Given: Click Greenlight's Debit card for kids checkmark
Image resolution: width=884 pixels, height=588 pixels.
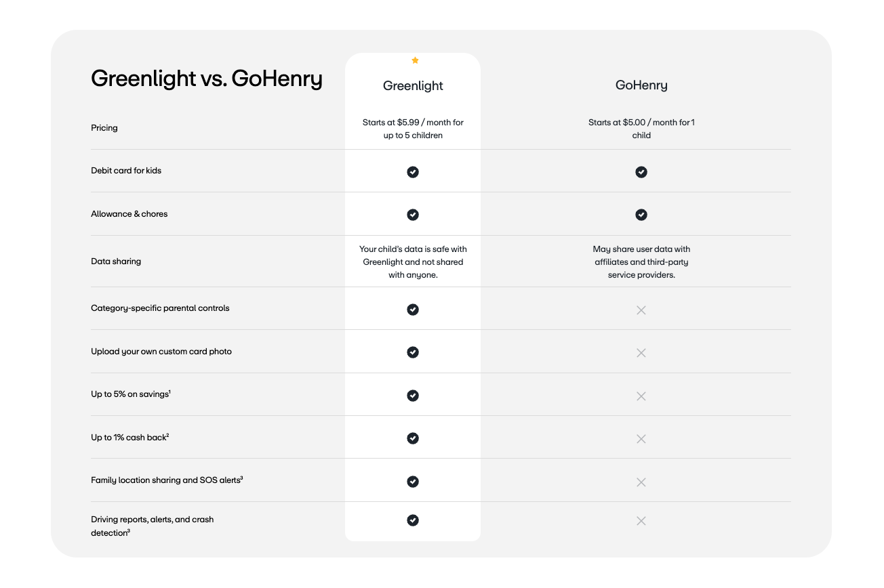Looking at the screenshot, I should point(413,172).
